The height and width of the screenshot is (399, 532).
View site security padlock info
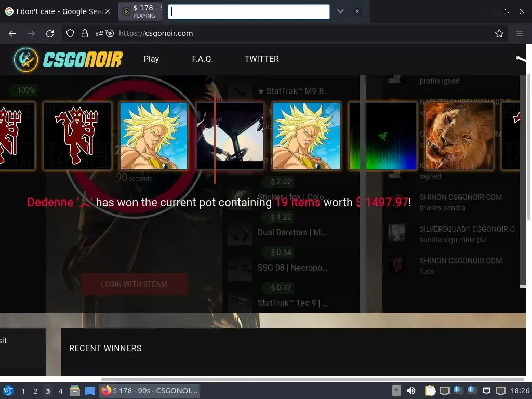point(85,33)
